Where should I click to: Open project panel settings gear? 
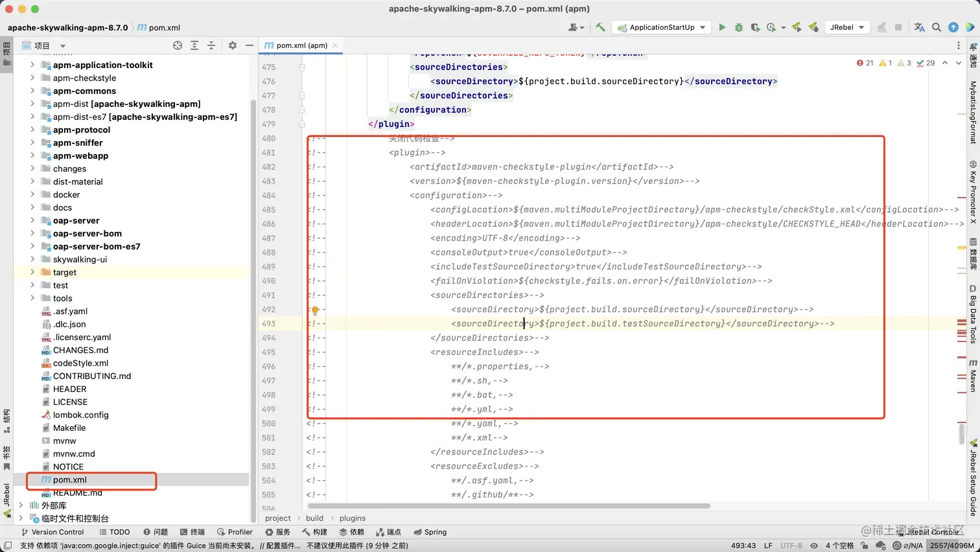233,45
